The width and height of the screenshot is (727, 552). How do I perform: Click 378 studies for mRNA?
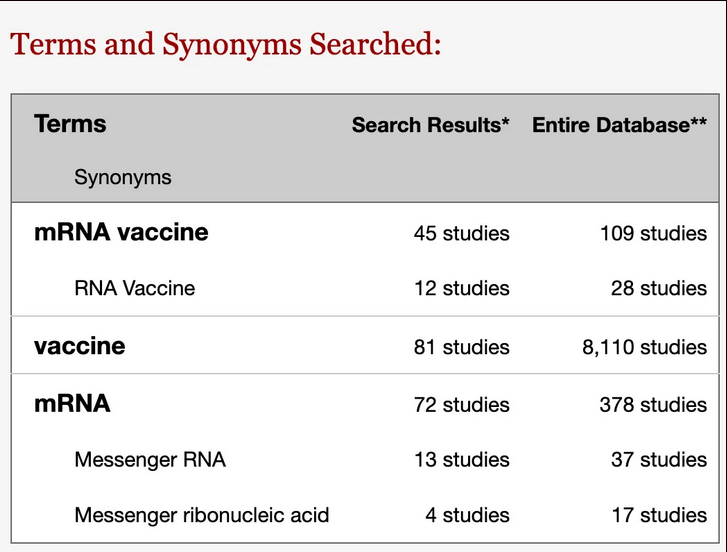pos(653,405)
